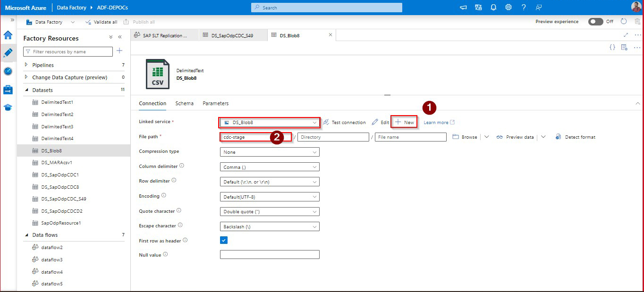Open the Linked service DS_Blob8 dropdown
This screenshot has height=292, width=644.
coord(270,123)
